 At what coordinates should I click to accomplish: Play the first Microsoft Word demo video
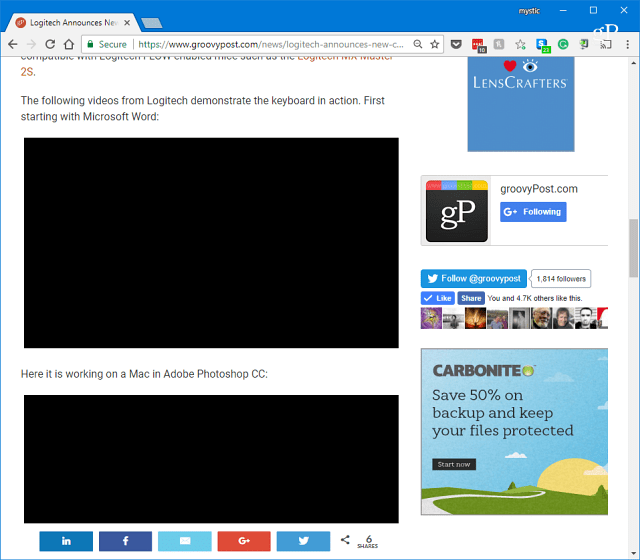click(211, 243)
